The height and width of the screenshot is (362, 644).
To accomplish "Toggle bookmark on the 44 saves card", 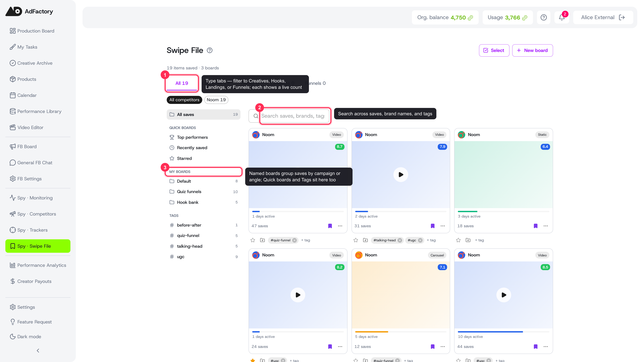I will (x=535, y=347).
